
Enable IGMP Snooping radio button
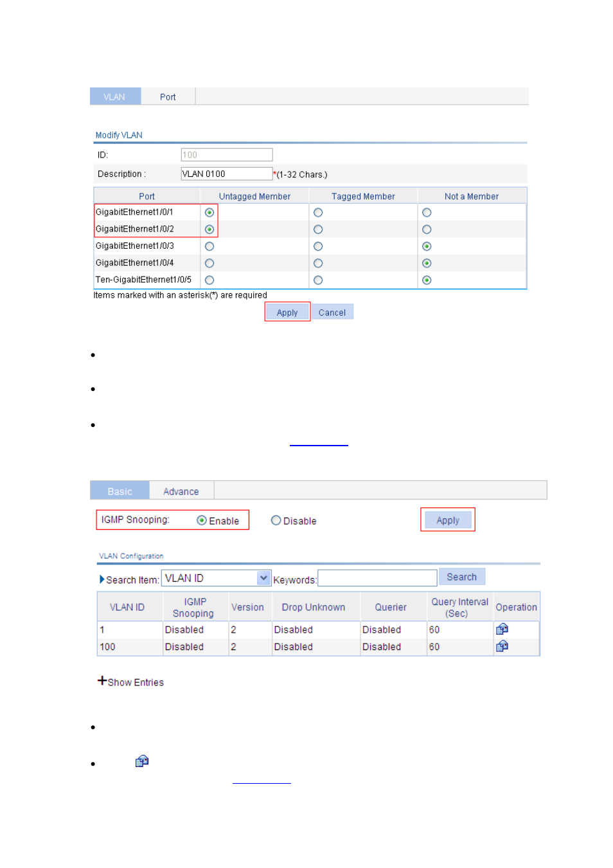[202, 520]
